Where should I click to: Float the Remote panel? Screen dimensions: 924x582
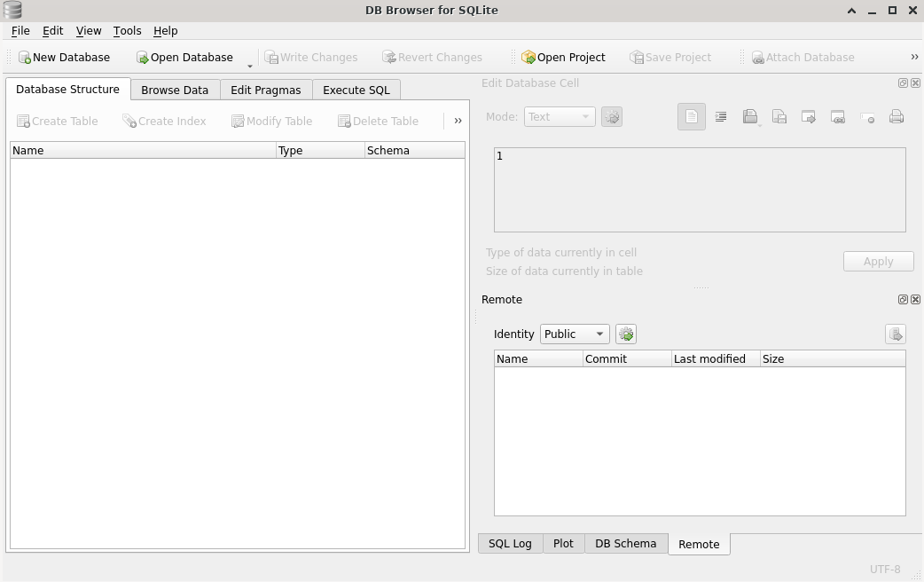(x=903, y=300)
